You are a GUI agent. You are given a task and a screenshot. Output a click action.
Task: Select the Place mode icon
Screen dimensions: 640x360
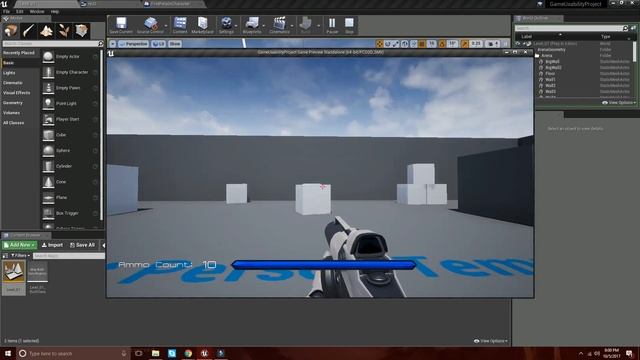click(11, 31)
